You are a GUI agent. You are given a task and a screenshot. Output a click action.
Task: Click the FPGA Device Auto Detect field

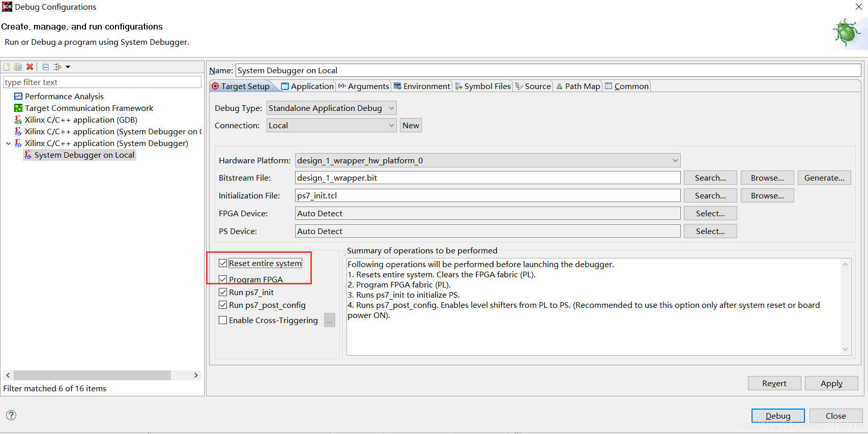pos(487,213)
